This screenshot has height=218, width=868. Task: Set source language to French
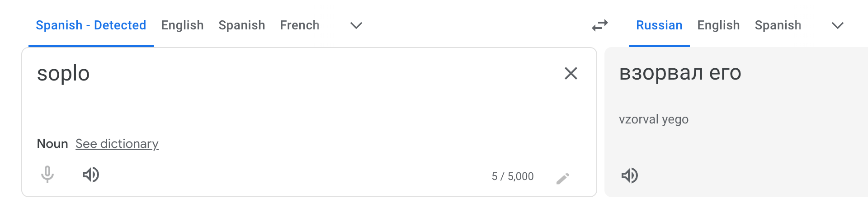pos(300,25)
